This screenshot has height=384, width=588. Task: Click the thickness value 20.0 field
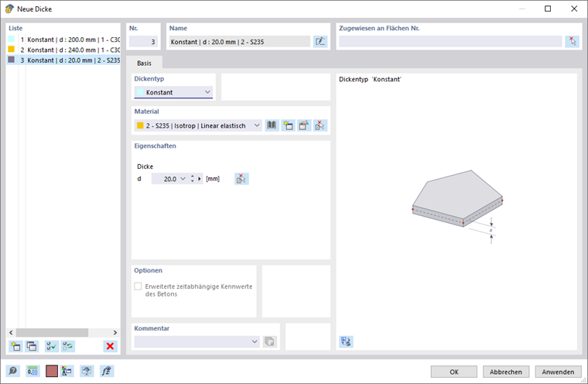click(x=166, y=179)
